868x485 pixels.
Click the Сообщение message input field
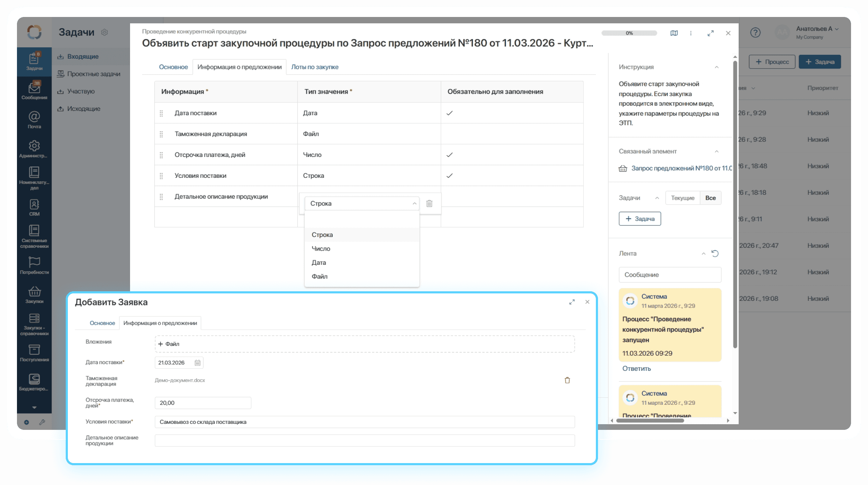coord(670,274)
